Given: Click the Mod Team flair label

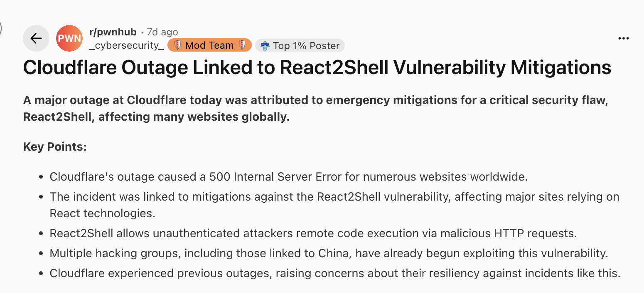Looking at the screenshot, I should pyautogui.click(x=209, y=45).
